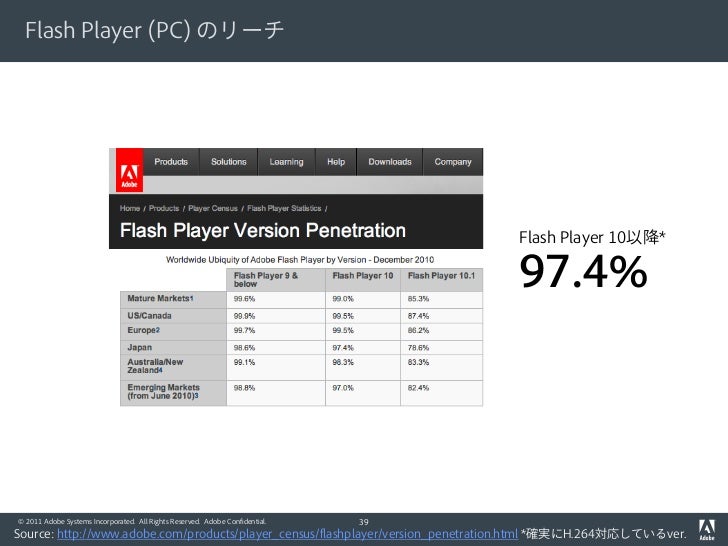The width and height of the screenshot is (728, 546).
Task: Click footnote 1 next to Mature Markets
Action: pyautogui.click(x=191, y=299)
